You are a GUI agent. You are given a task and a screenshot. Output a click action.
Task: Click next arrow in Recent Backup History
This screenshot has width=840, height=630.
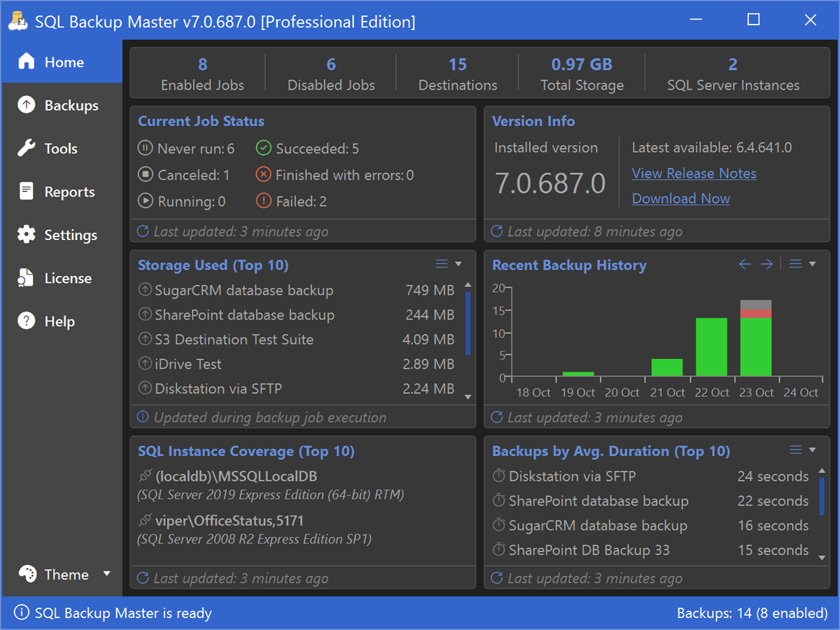tap(767, 264)
